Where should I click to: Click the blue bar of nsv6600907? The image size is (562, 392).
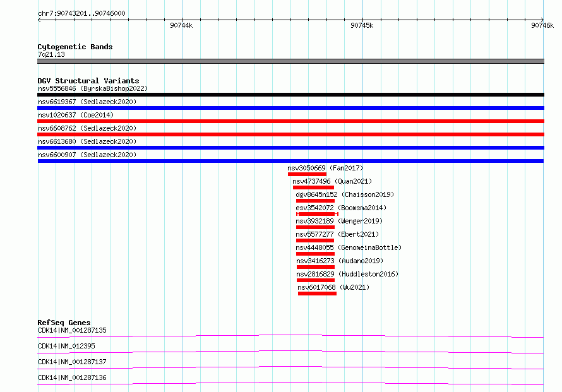point(290,161)
